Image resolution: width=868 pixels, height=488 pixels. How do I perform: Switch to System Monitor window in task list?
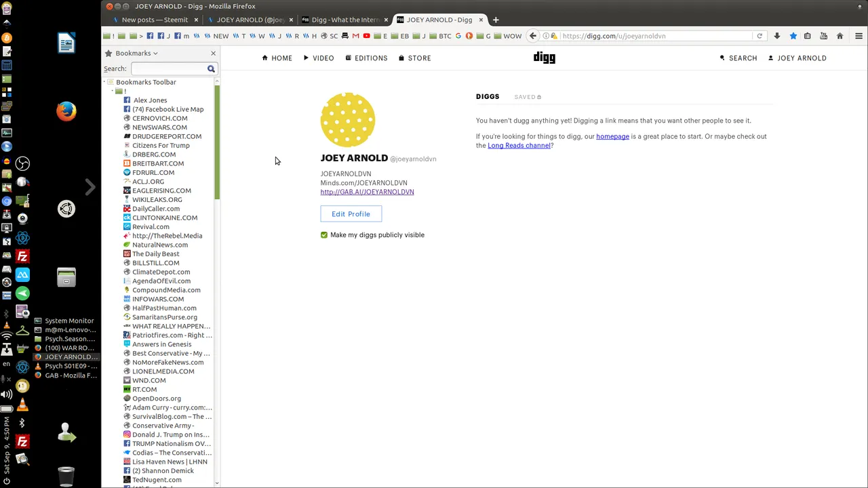coord(64,321)
